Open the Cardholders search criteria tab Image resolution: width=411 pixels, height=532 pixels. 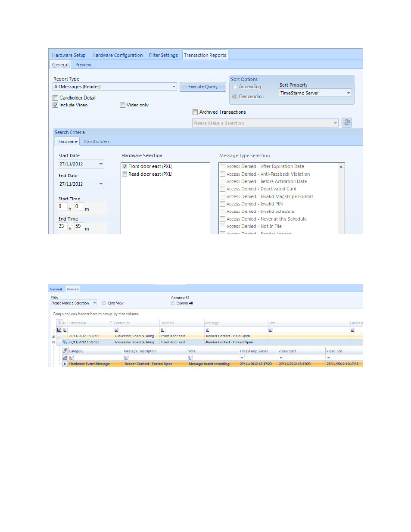coord(97,142)
